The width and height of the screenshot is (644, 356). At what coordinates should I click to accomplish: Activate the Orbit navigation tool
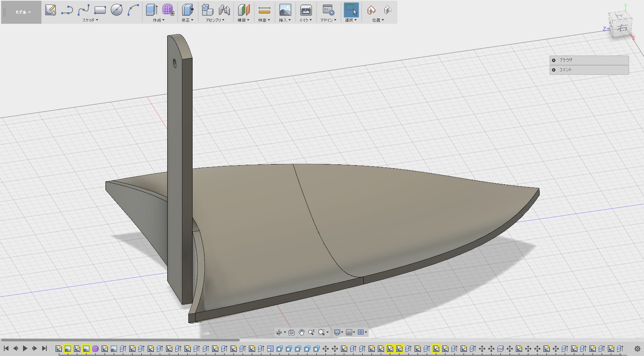(279, 332)
